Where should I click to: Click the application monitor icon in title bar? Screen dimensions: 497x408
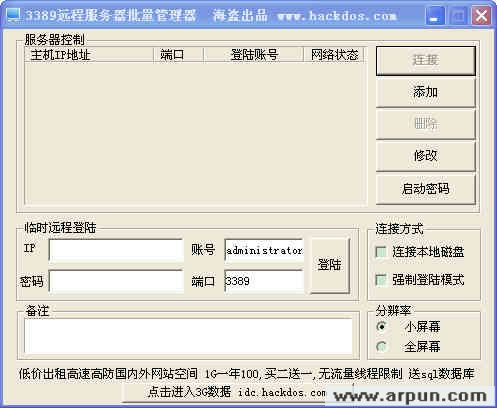pos(13,15)
